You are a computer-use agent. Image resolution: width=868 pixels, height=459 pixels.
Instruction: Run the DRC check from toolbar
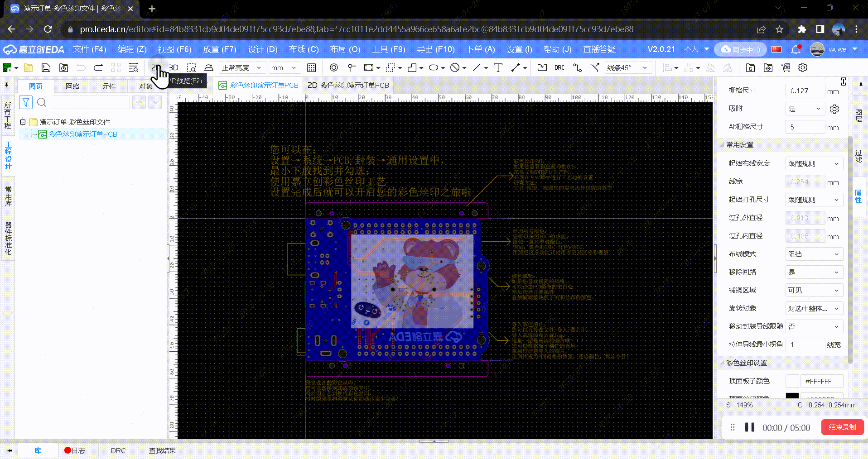tap(559, 68)
